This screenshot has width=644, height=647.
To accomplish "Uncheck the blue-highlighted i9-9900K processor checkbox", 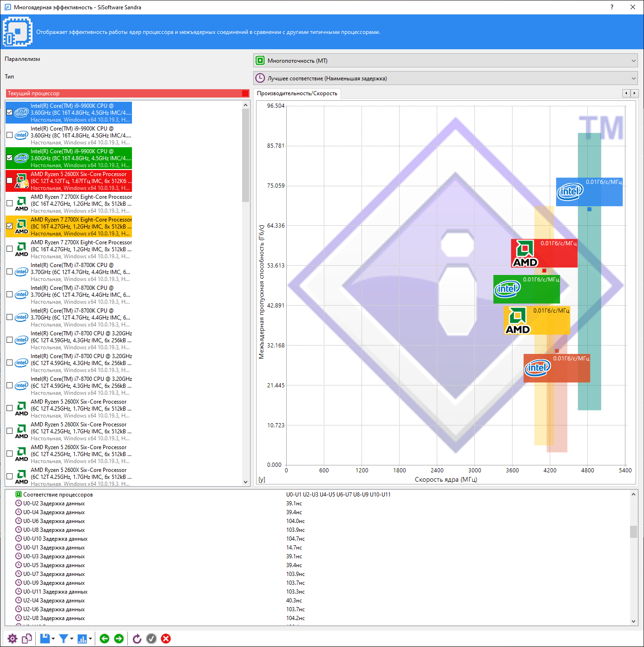I will (9, 112).
